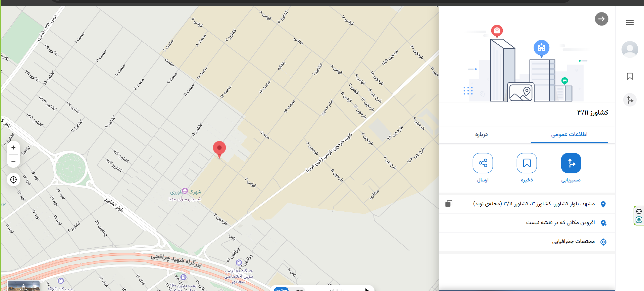Open مختصات جغرافیایی coordinates row
This screenshot has height=291, width=644.
pyautogui.click(x=527, y=242)
